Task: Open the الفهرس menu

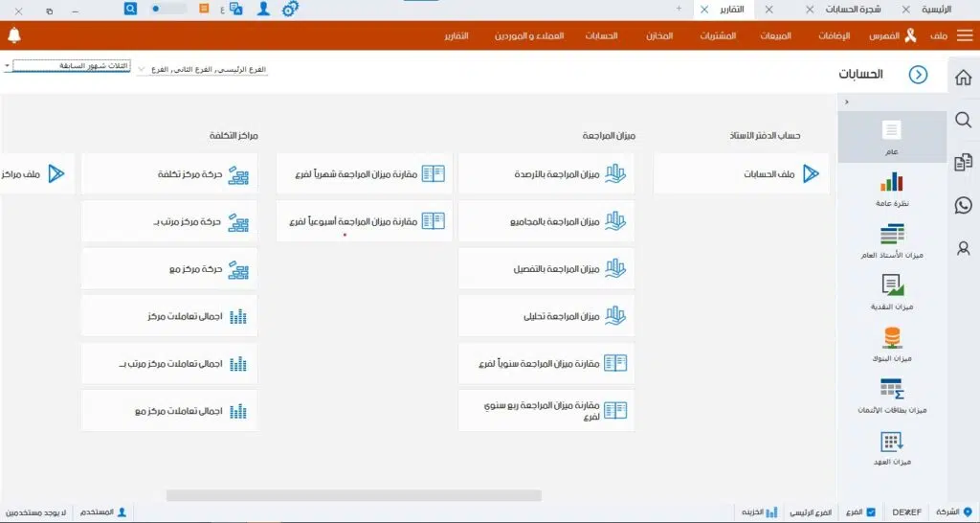Action: click(x=884, y=36)
